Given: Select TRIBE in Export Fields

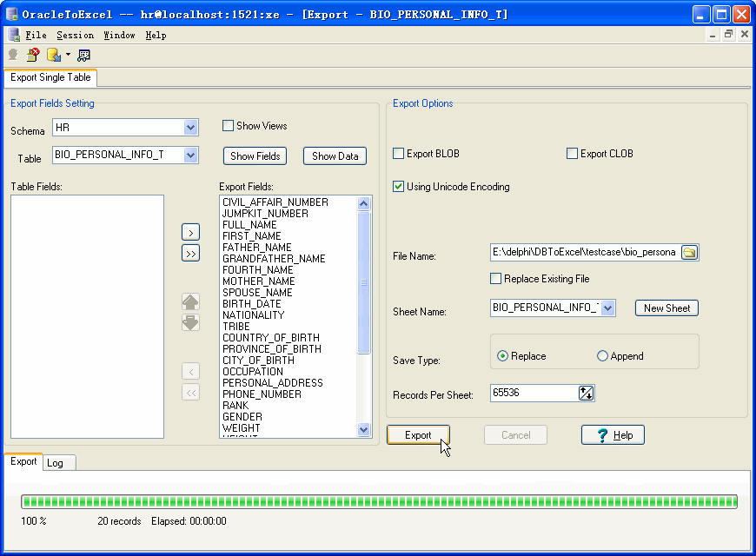Looking at the screenshot, I should pos(236,327).
